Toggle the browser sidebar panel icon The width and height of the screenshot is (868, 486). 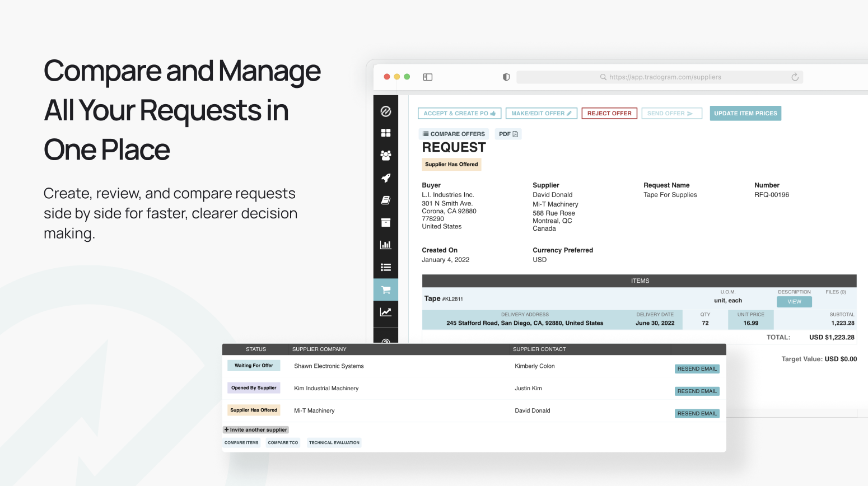[x=428, y=77]
